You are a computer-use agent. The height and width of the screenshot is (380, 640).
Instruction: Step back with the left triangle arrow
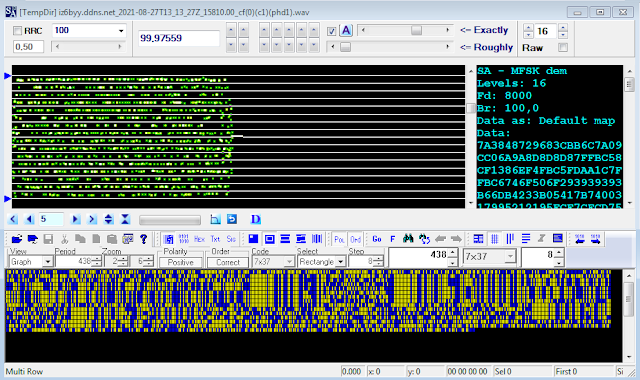coord(29,220)
